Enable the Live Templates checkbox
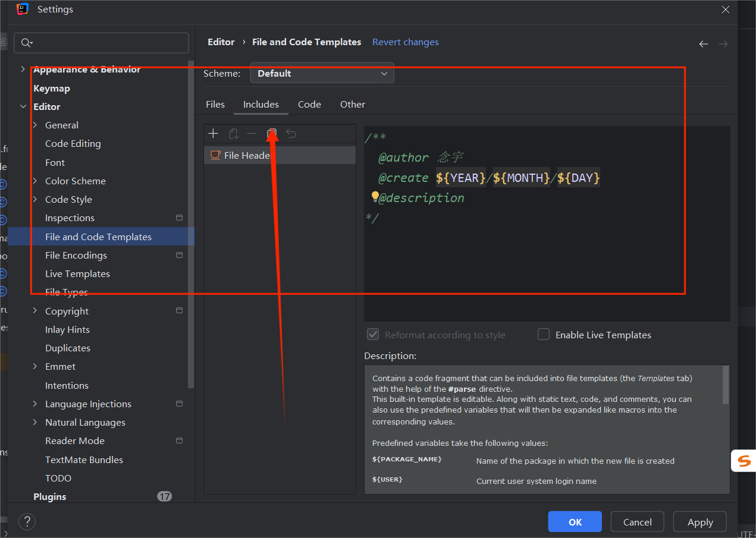Image resolution: width=756 pixels, height=538 pixels. click(x=544, y=335)
